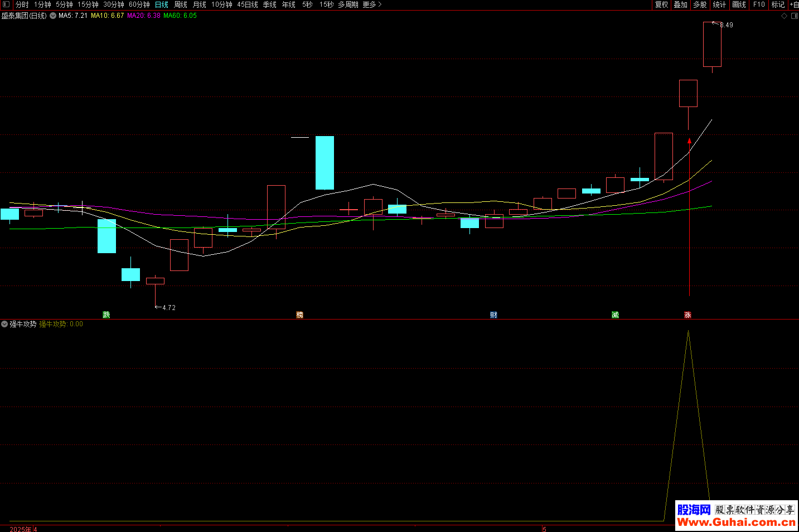Select the 30分钟 period
Viewport: 799px width, 532px height.
114,4
